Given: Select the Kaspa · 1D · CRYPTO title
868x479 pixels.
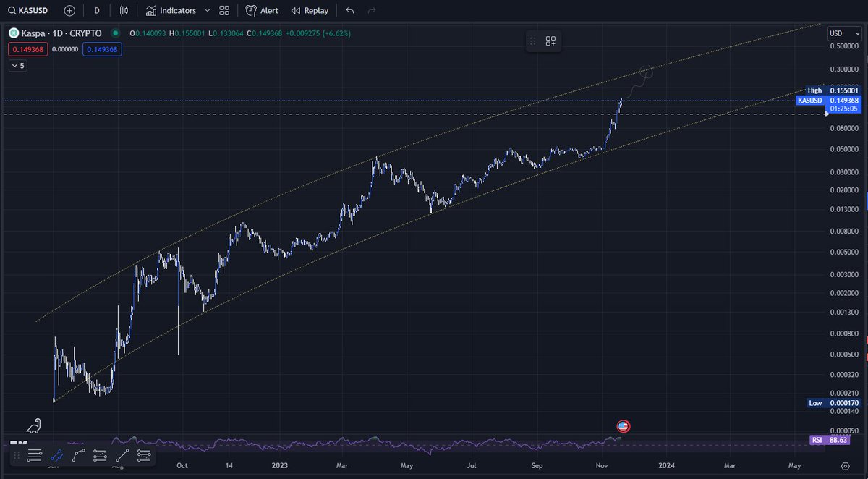Looking at the screenshot, I should (x=61, y=33).
